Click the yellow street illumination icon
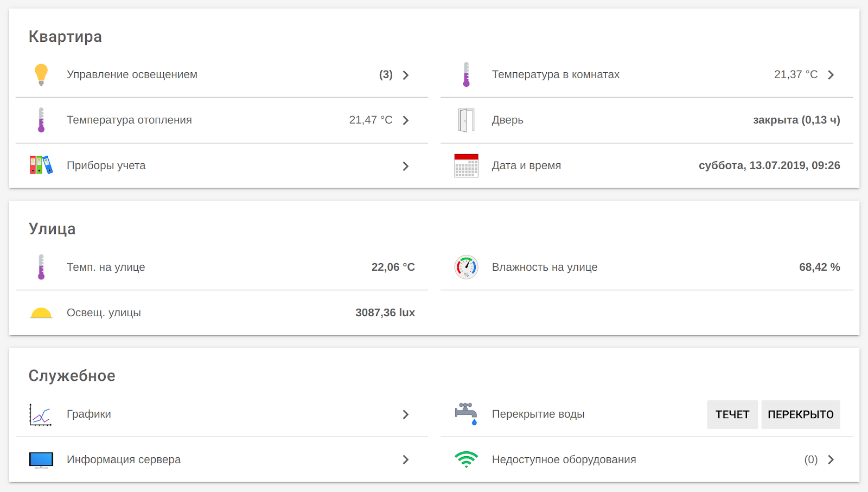Screen dimensions: 868x492 [41, 313]
